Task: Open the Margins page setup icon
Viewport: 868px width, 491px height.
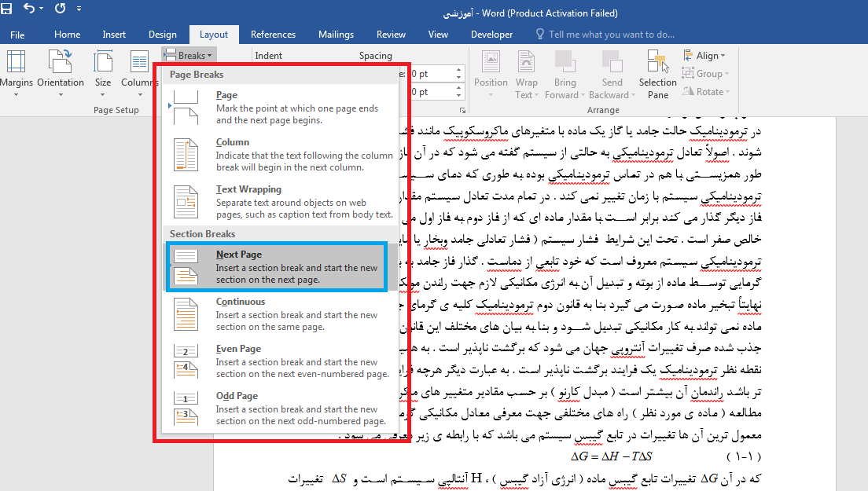Action: 15,63
